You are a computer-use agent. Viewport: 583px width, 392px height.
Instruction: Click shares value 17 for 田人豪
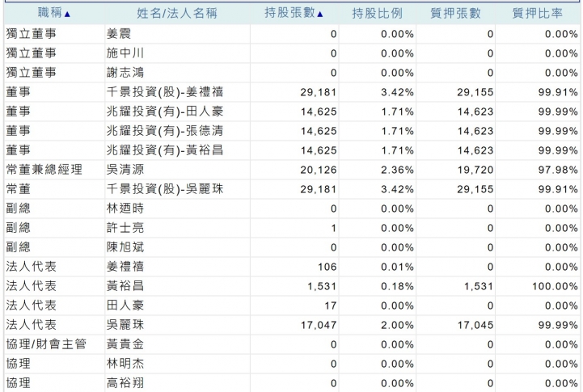331,306
